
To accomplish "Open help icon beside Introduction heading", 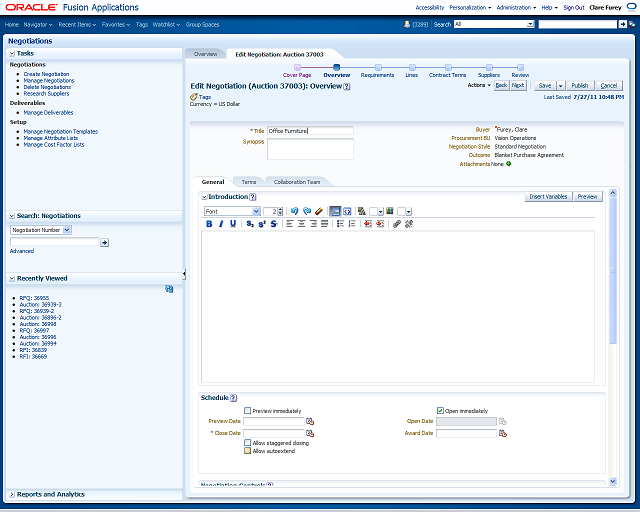I will [x=253, y=197].
